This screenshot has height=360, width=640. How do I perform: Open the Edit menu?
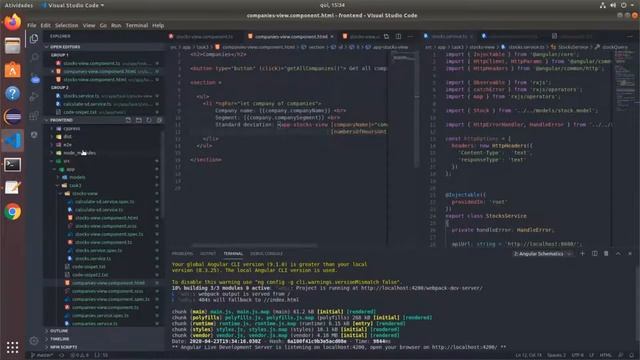(x=45, y=25)
